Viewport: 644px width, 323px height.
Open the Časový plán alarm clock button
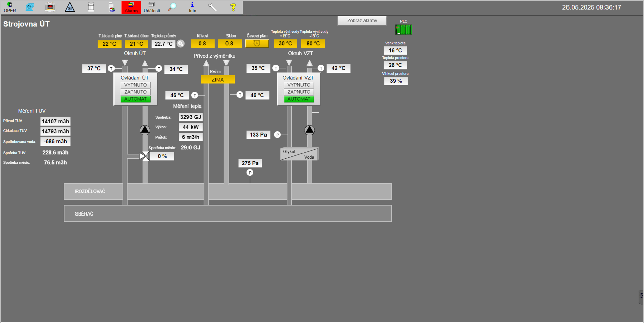point(257,44)
